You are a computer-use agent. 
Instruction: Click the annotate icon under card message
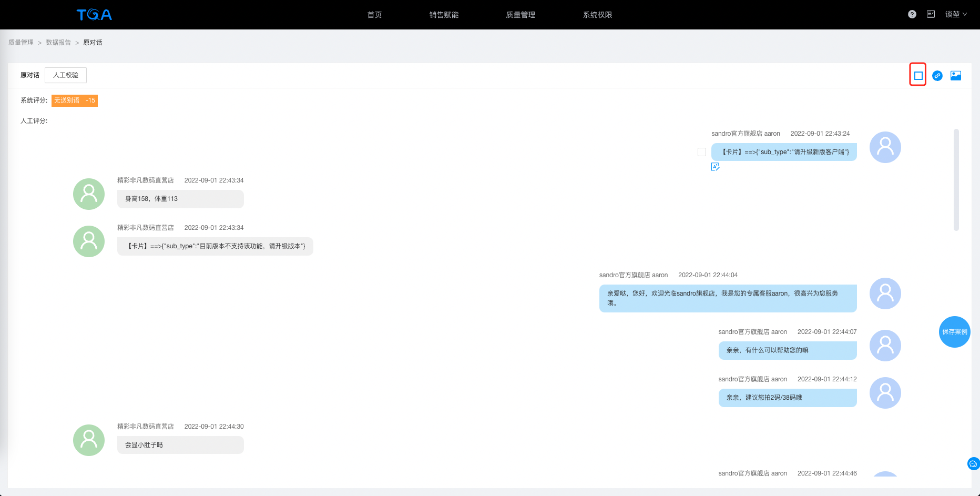[x=716, y=167]
